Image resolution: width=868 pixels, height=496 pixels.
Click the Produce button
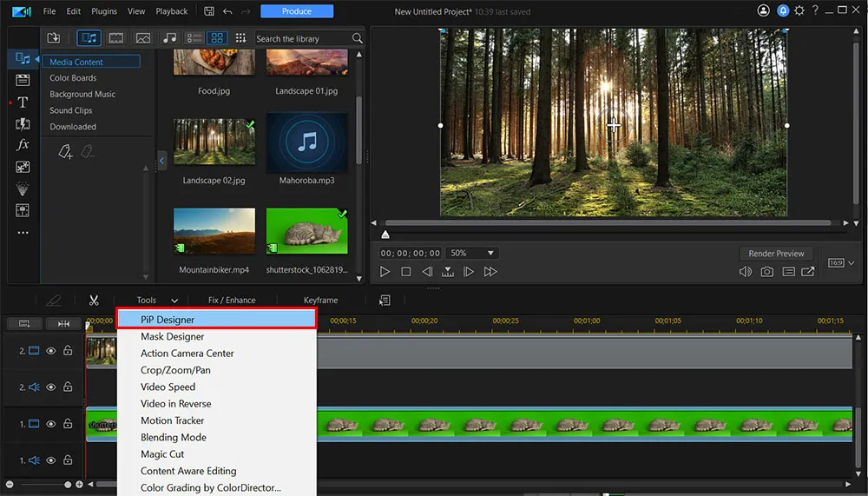pos(297,11)
